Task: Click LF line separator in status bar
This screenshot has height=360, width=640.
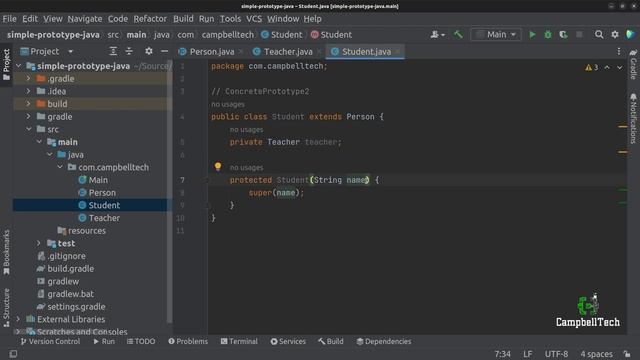Action: pyautogui.click(x=527, y=354)
